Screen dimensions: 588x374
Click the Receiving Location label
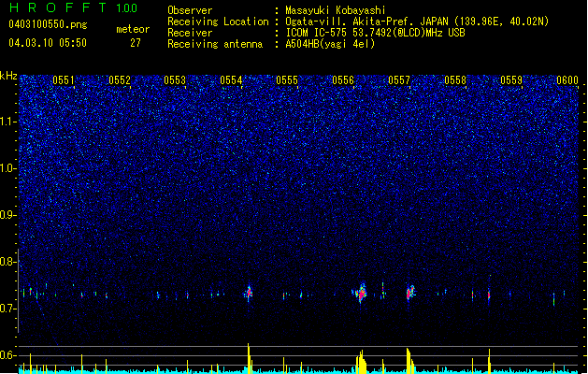(218, 22)
